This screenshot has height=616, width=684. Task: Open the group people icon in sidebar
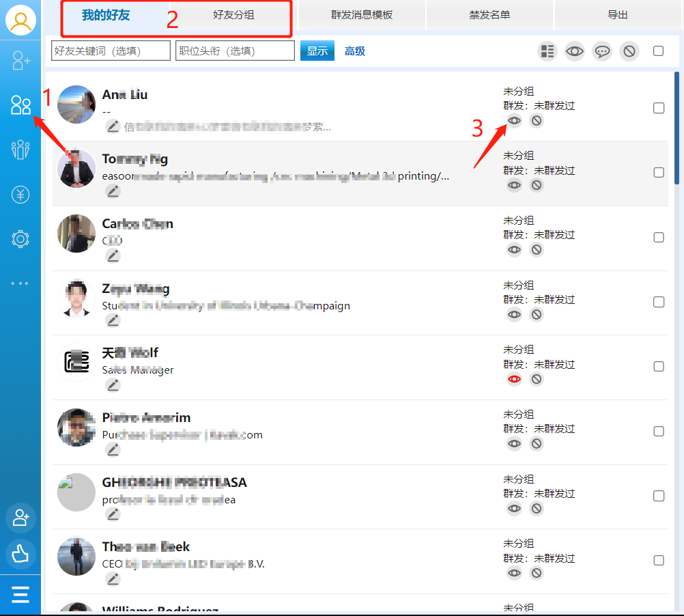20,150
